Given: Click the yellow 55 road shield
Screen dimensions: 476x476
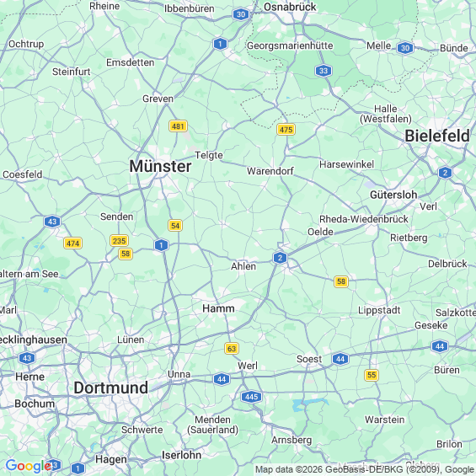Looking at the screenshot, I should click(372, 375).
